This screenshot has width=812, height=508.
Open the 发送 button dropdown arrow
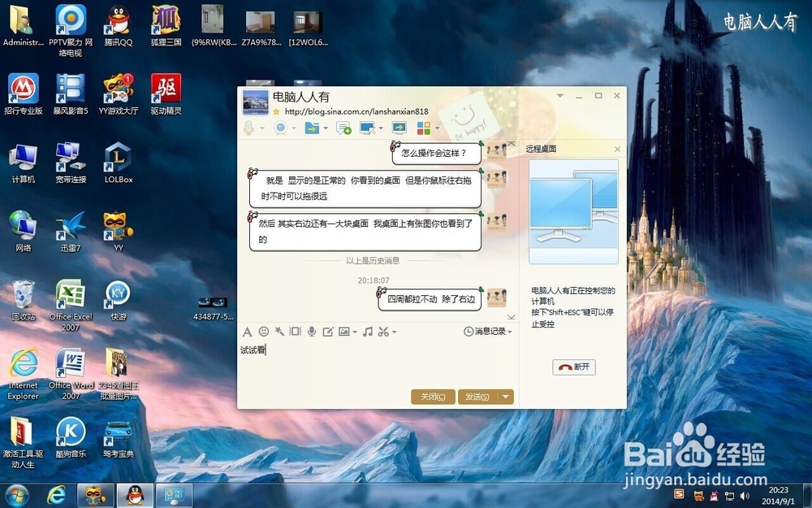[x=507, y=397]
